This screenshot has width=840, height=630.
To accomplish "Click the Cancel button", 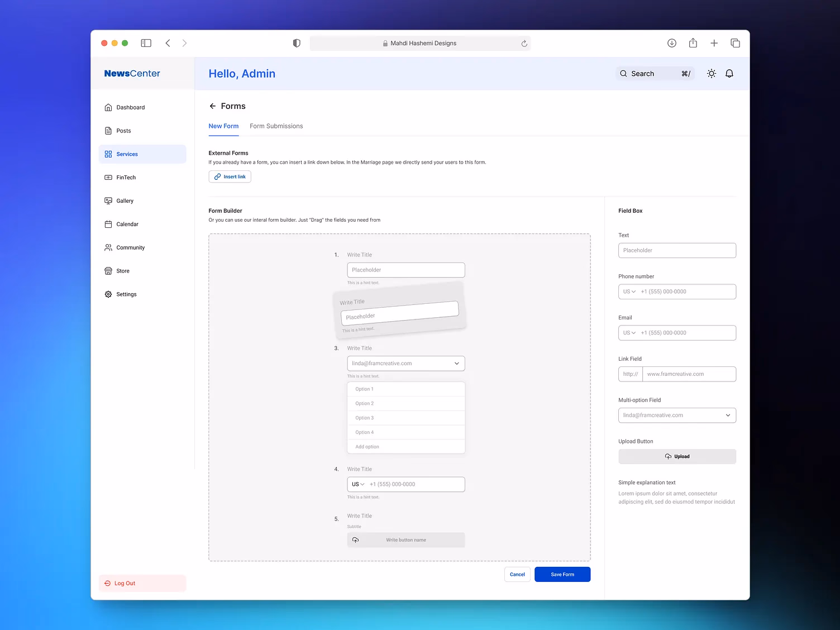I will click(x=517, y=574).
